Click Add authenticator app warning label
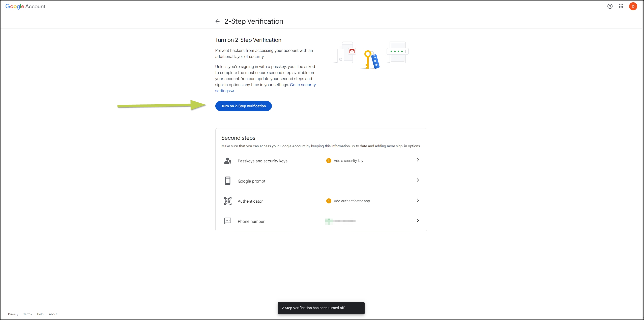The height and width of the screenshot is (320, 644). coord(352,201)
